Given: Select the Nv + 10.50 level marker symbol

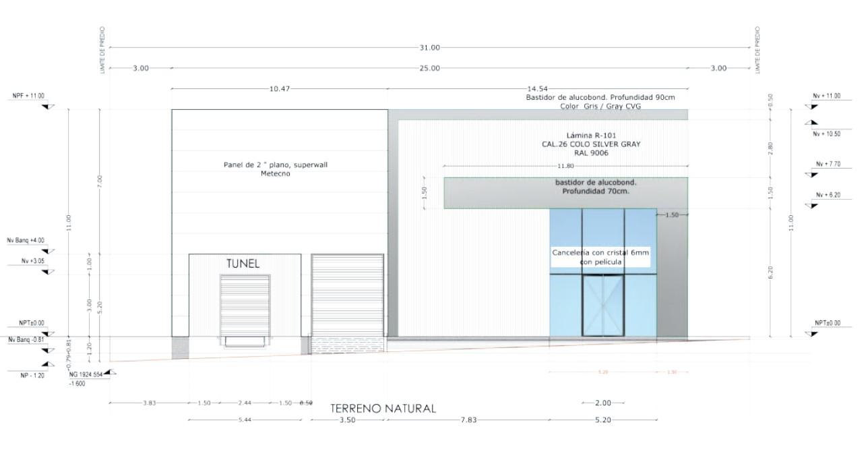Looking at the screenshot, I should (x=811, y=123).
